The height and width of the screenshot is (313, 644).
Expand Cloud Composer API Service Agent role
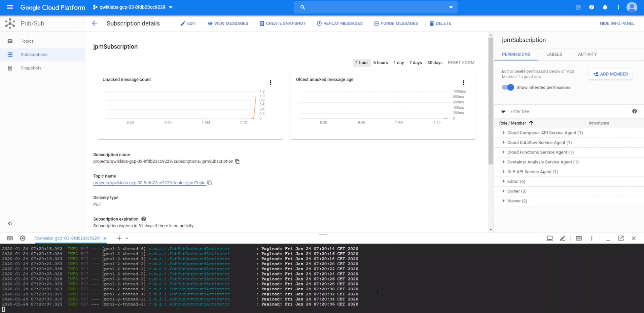point(503,133)
